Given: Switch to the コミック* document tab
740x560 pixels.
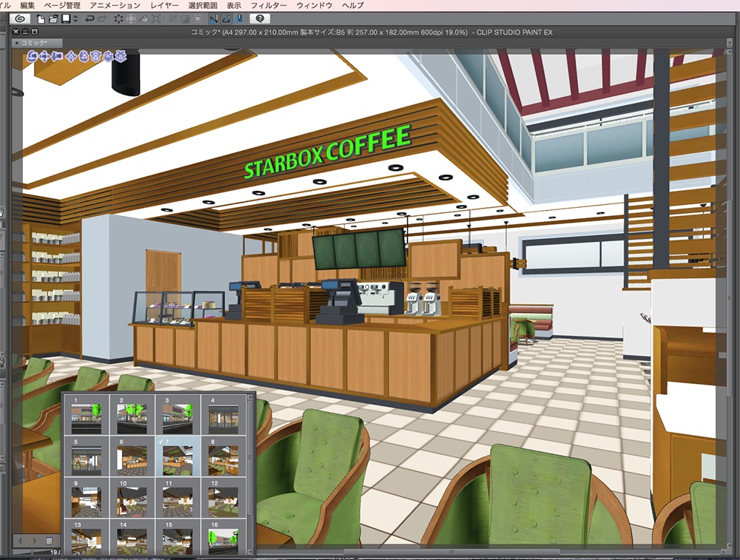Looking at the screenshot, I should click(37, 43).
